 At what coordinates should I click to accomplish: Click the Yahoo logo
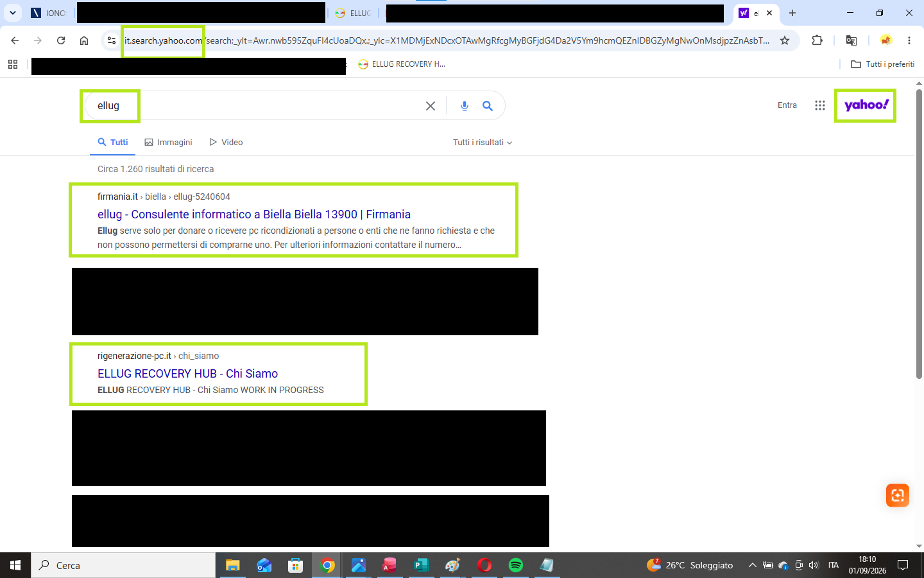tap(866, 105)
